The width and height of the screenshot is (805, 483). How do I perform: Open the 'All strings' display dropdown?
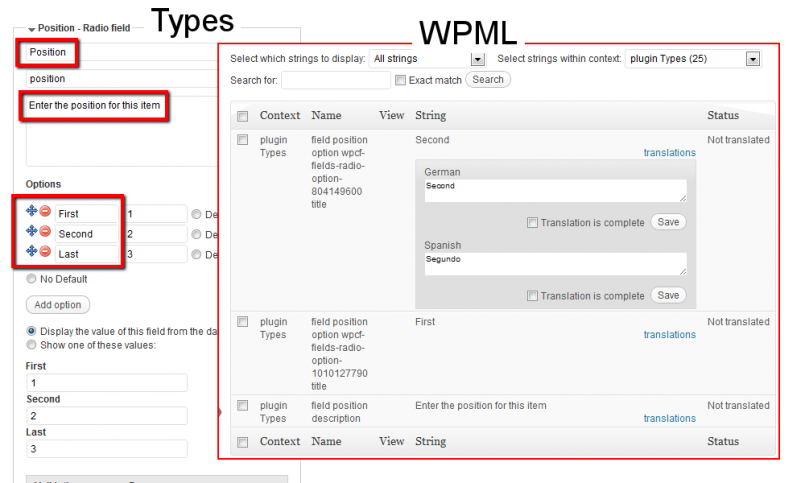(x=478, y=59)
